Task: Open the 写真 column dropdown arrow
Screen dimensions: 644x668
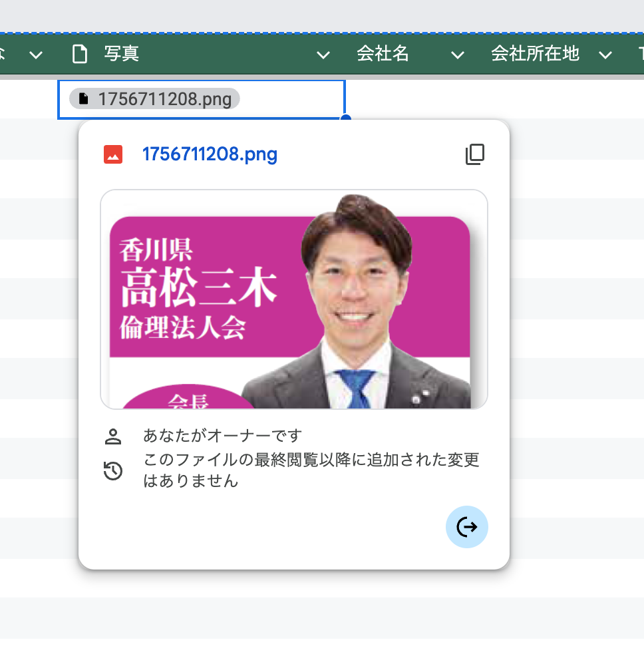Action: coord(323,55)
